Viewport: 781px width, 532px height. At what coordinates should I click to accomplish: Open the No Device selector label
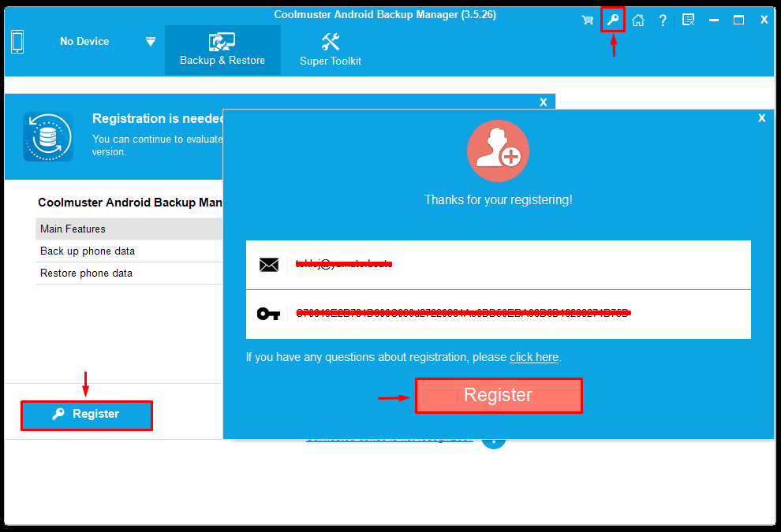coord(84,42)
